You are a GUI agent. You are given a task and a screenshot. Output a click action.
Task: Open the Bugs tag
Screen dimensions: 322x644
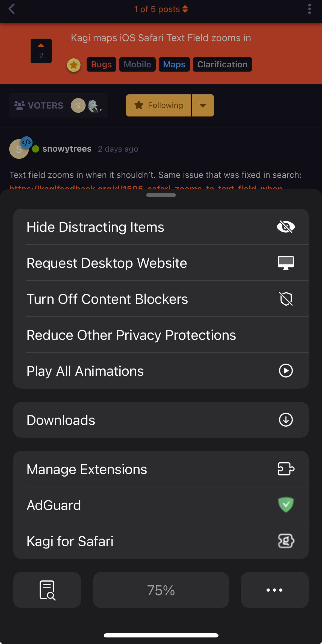pos(101,64)
